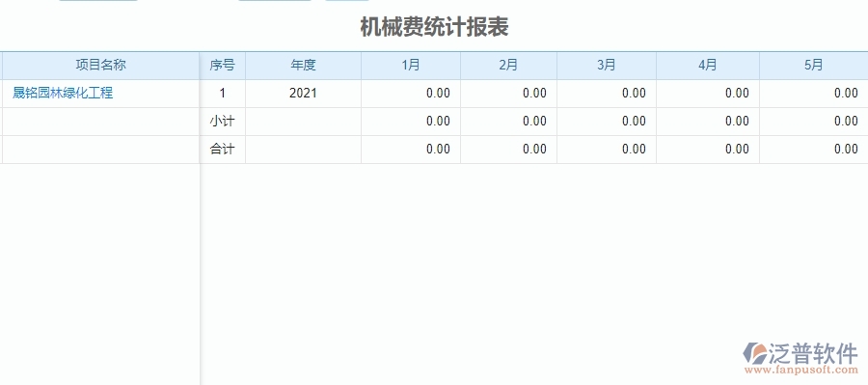Click the 项目名称 column header
Screen dimensions: 868x385
pyautogui.click(x=100, y=66)
